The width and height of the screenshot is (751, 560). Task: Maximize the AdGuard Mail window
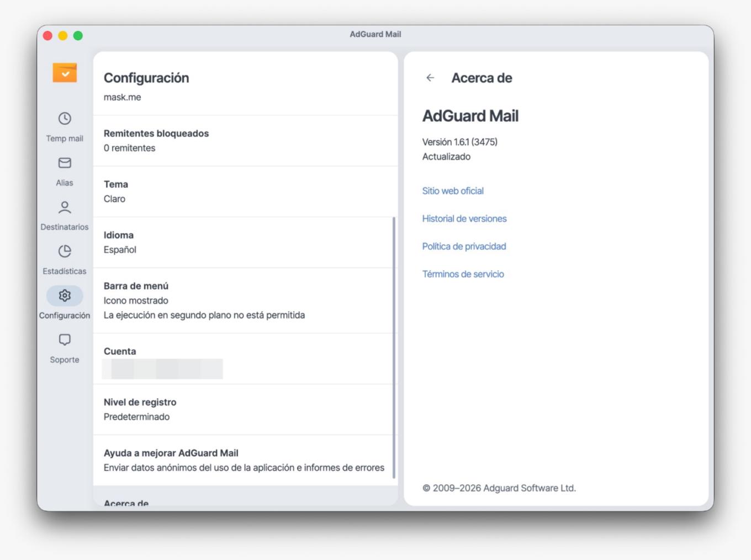tap(78, 35)
